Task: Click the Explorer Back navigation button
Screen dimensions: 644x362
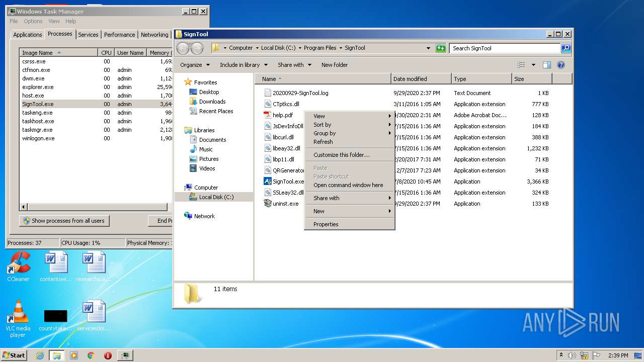Action: [183, 48]
